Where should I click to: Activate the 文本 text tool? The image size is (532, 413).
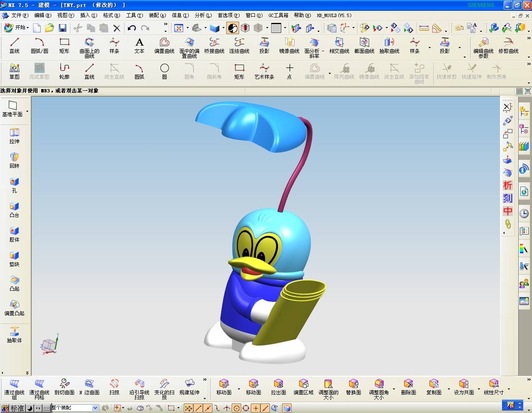tap(139, 45)
